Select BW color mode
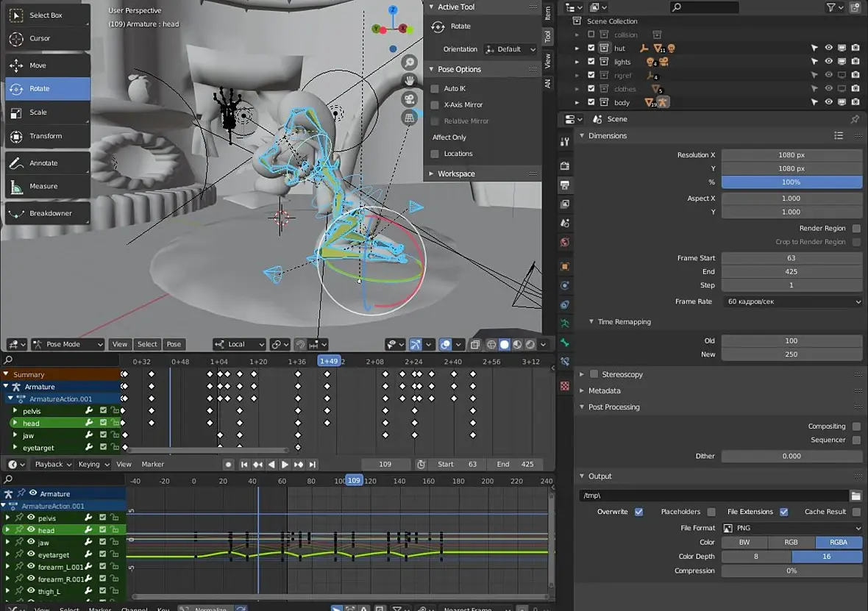 tap(744, 542)
